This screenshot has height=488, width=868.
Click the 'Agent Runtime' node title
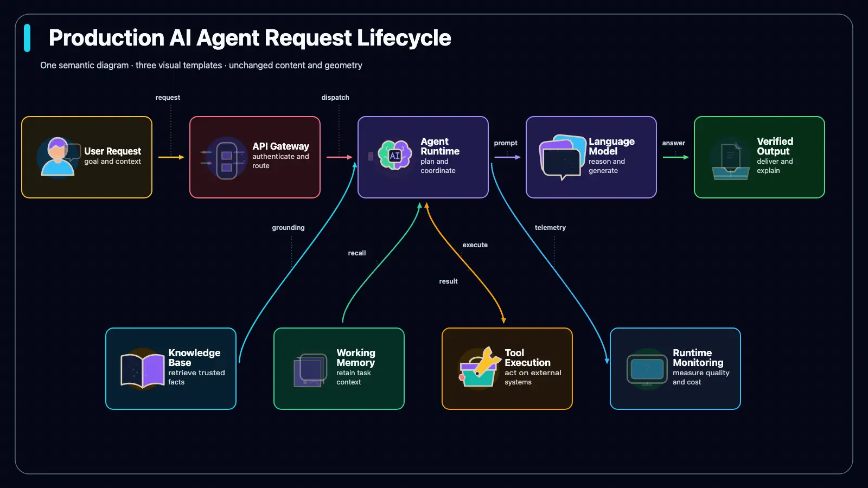[x=440, y=146]
